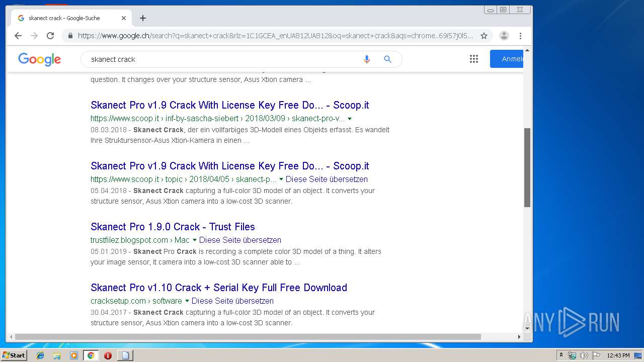Open Skanect Pro 1.9.0 Crack - Trust Files
This screenshot has height=362, width=644.
173,227
